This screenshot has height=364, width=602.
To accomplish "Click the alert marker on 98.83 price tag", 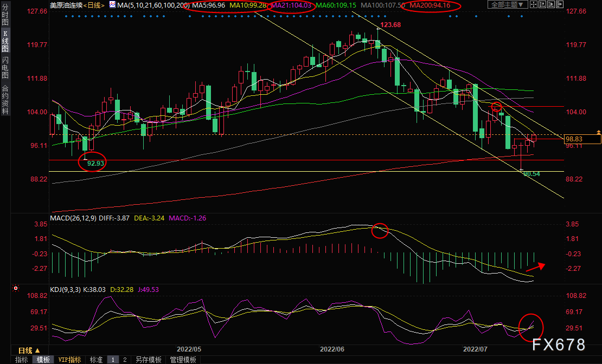I will 598,132.
